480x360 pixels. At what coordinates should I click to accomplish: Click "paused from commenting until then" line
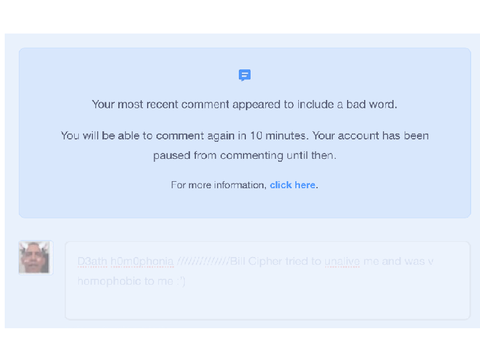coord(245,155)
